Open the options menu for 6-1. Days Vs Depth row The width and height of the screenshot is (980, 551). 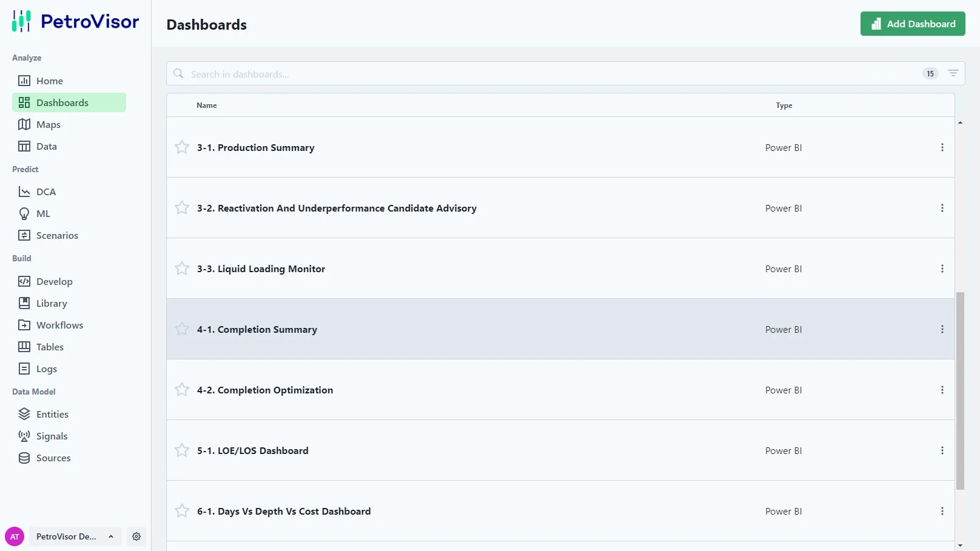pyautogui.click(x=942, y=511)
